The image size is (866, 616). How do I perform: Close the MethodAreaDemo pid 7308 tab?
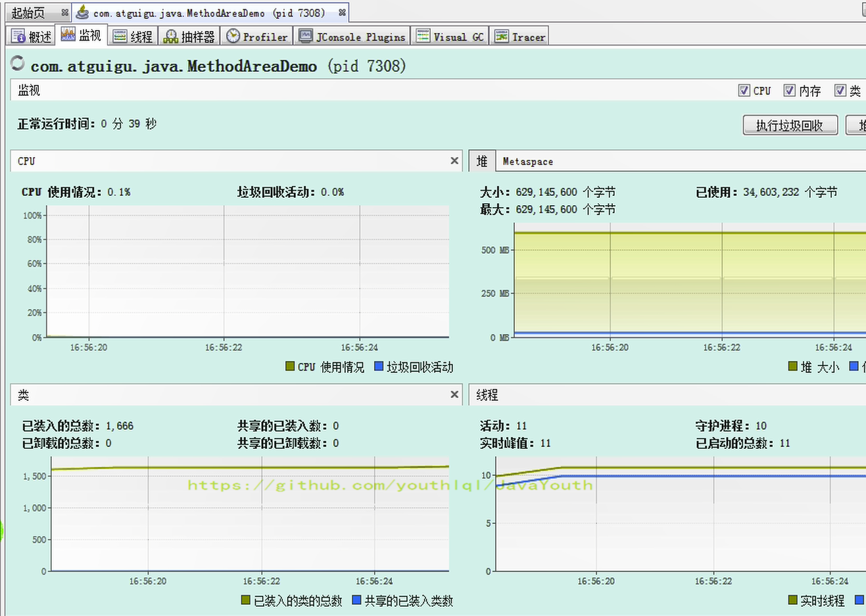pyautogui.click(x=342, y=12)
